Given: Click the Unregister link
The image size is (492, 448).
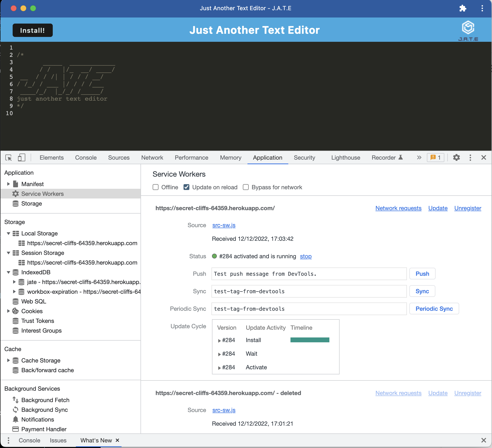Looking at the screenshot, I should (x=467, y=208).
